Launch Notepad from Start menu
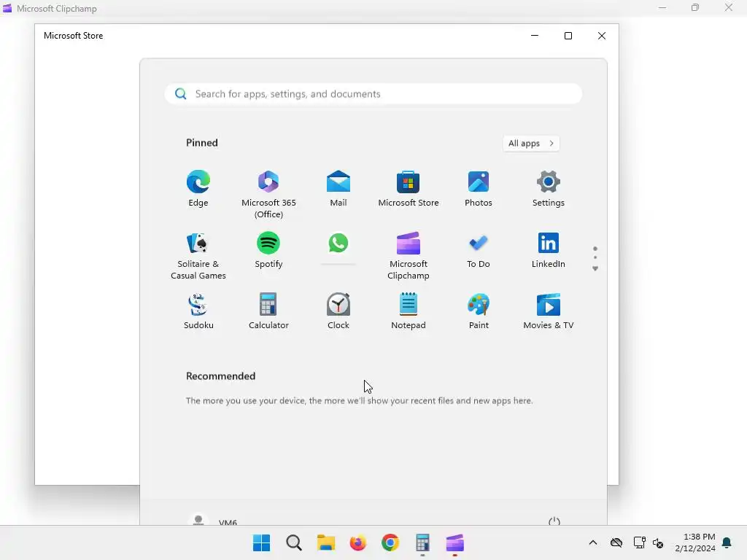747x560 pixels. click(409, 311)
